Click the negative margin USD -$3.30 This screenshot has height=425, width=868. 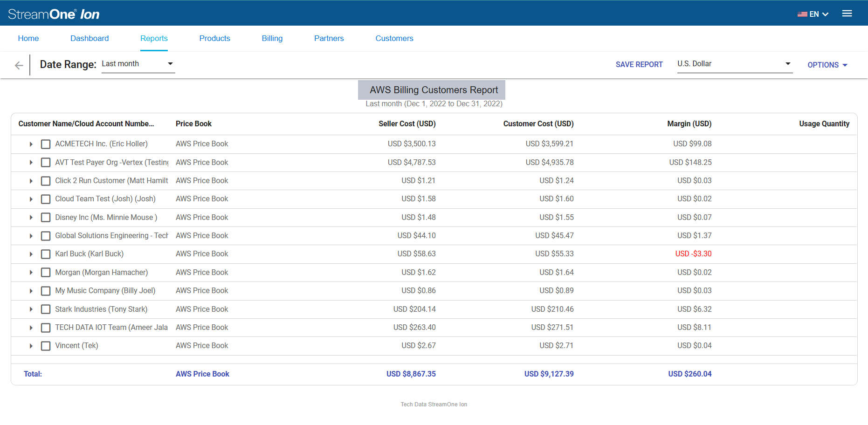[693, 254]
